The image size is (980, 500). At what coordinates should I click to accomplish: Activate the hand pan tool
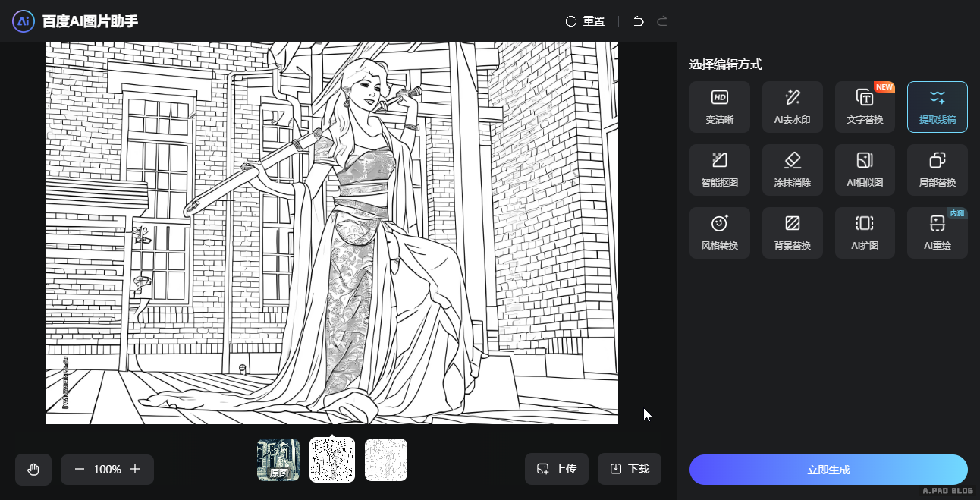coord(33,470)
